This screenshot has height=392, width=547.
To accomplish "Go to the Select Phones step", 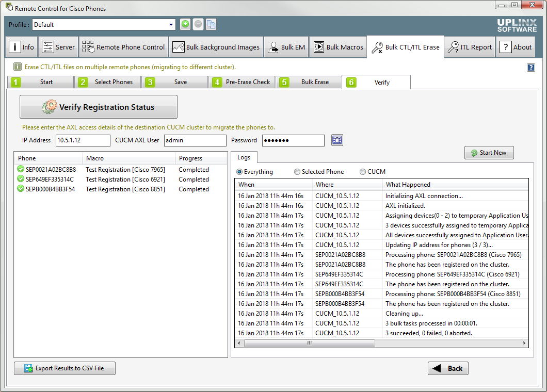I will coord(107,82).
